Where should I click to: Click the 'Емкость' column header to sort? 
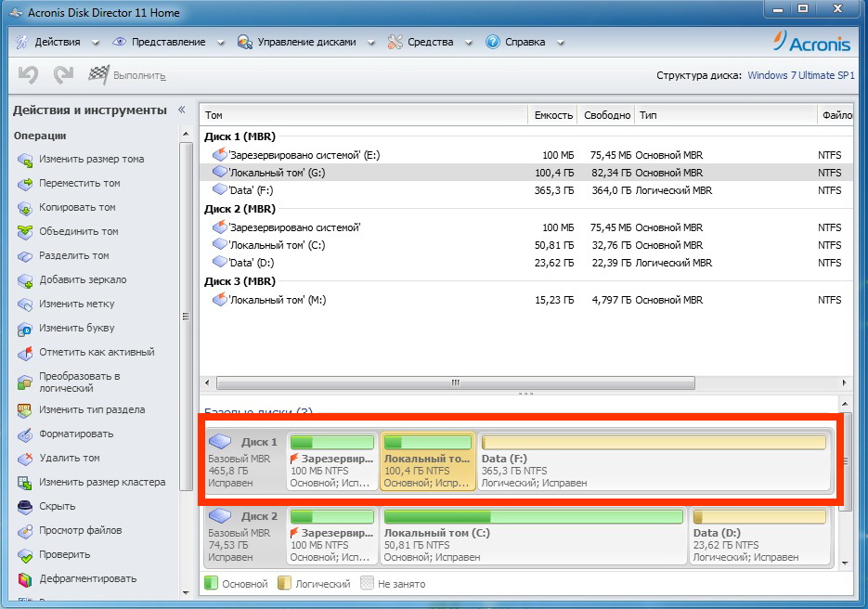(x=553, y=115)
